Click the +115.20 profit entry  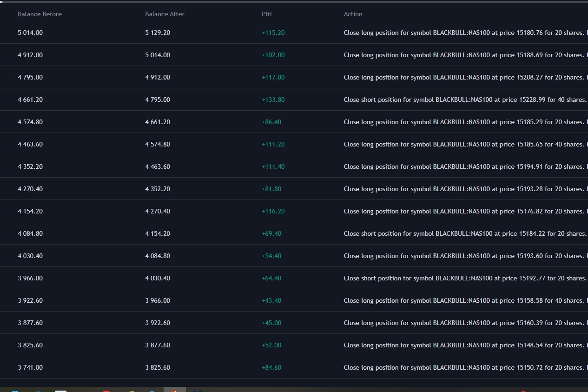pos(273,33)
